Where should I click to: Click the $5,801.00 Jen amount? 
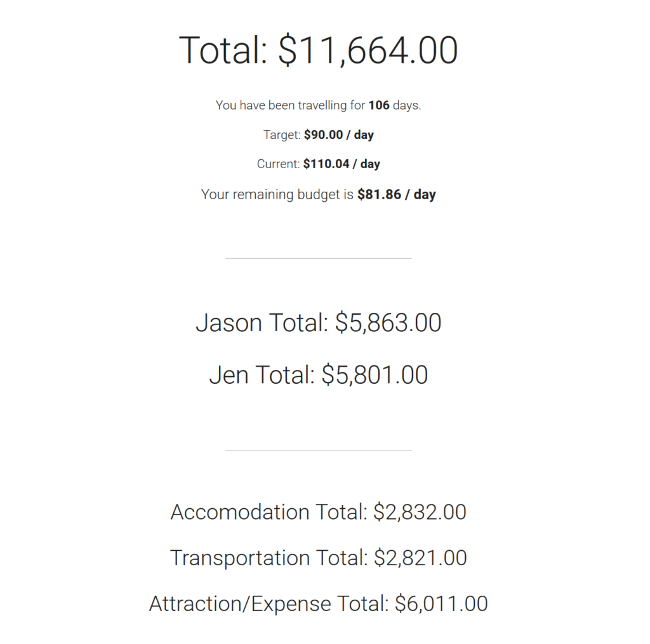click(375, 375)
